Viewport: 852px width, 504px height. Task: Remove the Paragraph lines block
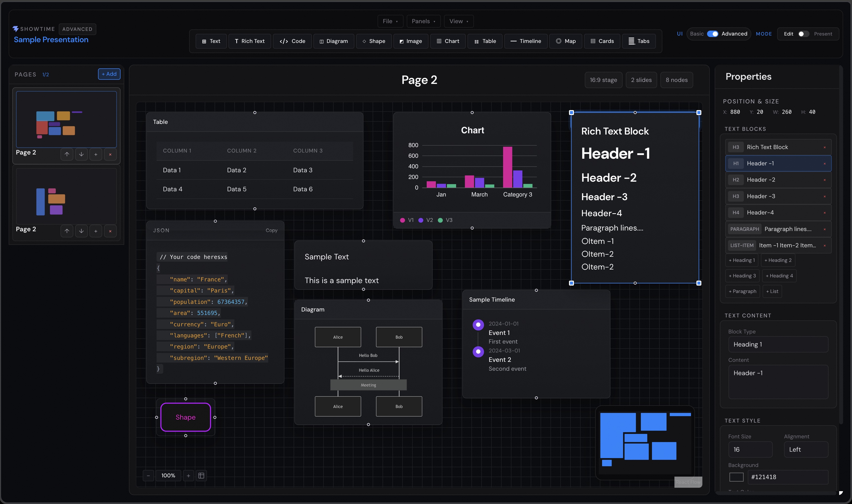825,229
